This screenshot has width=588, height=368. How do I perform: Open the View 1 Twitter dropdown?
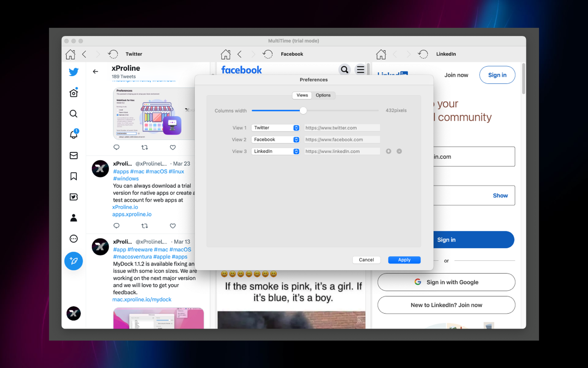pos(276,128)
